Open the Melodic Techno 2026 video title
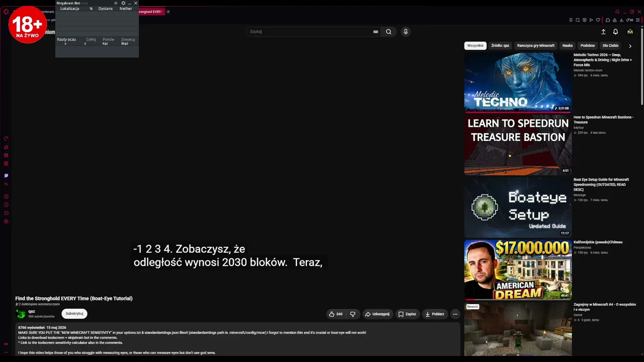 603,60
